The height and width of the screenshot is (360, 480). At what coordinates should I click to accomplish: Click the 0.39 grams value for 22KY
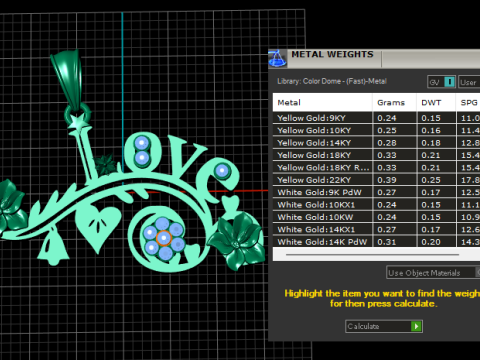387,180
